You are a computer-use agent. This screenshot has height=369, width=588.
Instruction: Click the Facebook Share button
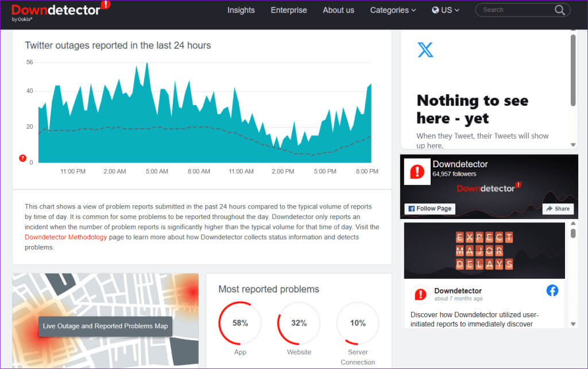(x=558, y=209)
